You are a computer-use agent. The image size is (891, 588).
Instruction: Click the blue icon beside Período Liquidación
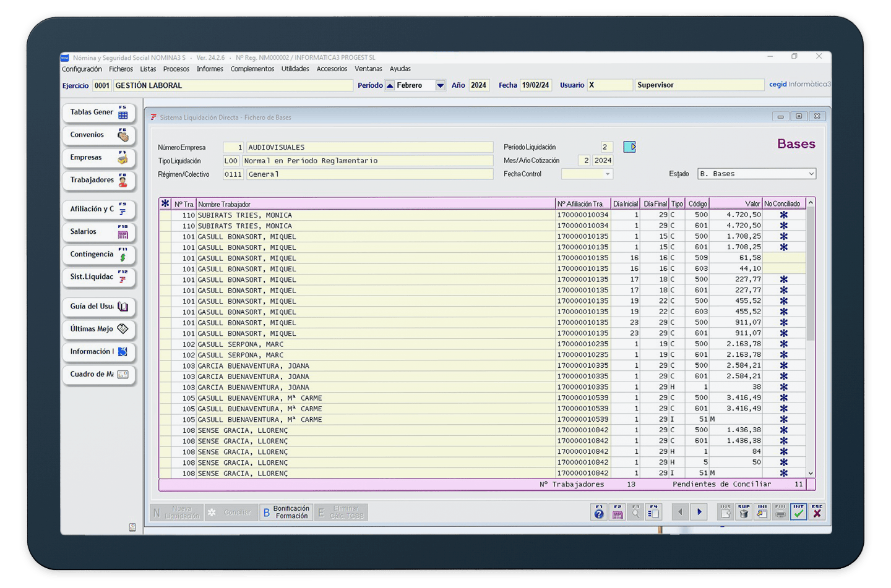point(629,147)
